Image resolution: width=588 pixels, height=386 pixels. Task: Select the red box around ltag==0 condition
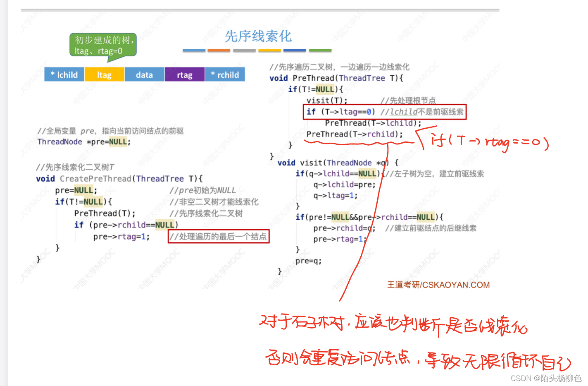tap(384, 112)
